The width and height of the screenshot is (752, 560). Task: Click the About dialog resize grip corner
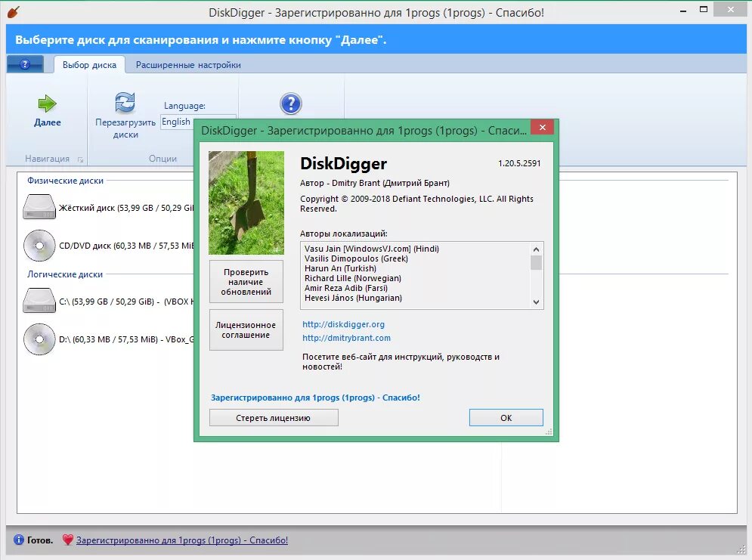point(549,432)
